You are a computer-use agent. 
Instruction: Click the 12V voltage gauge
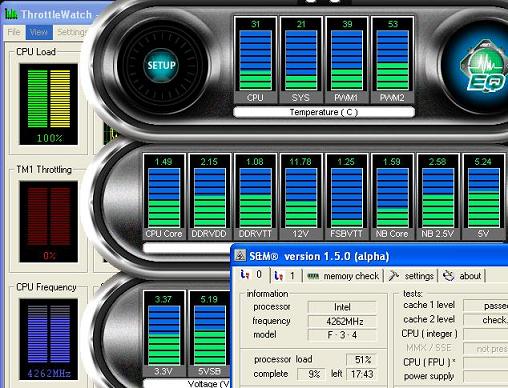coord(301,197)
